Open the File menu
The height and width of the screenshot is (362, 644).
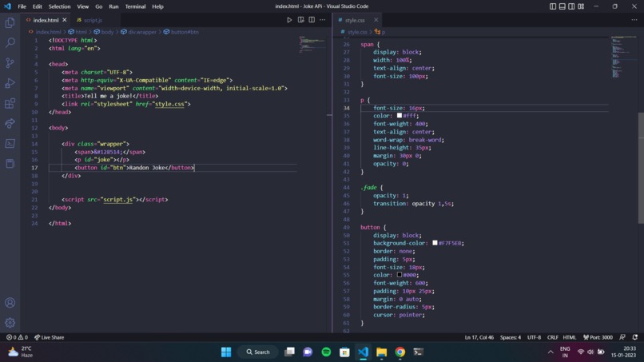pos(22,6)
